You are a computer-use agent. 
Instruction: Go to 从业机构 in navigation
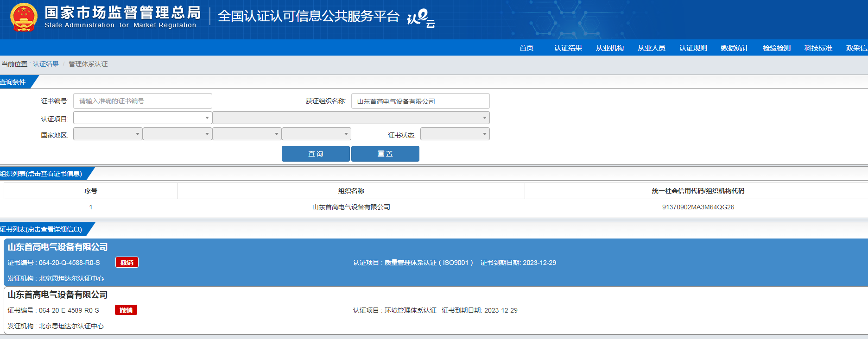click(x=610, y=48)
